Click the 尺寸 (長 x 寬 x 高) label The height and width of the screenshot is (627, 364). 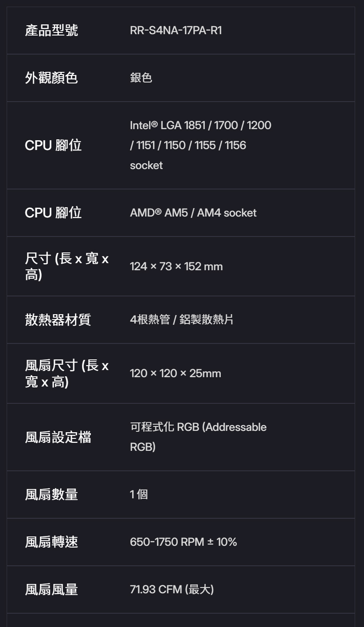click(x=67, y=266)
